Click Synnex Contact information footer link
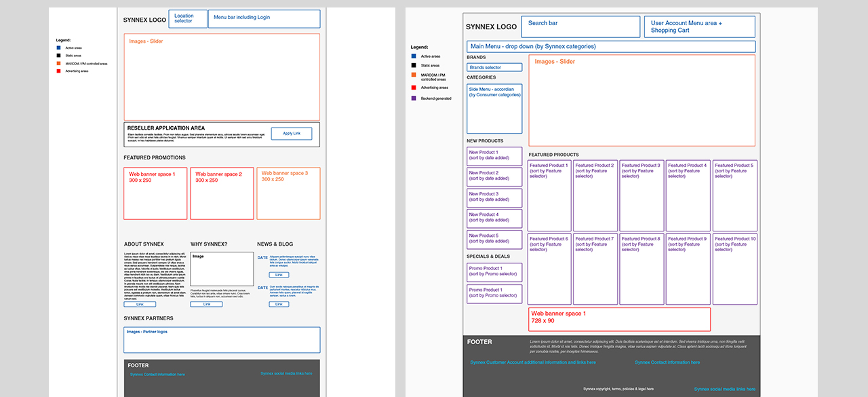 (x=667, y=362)
